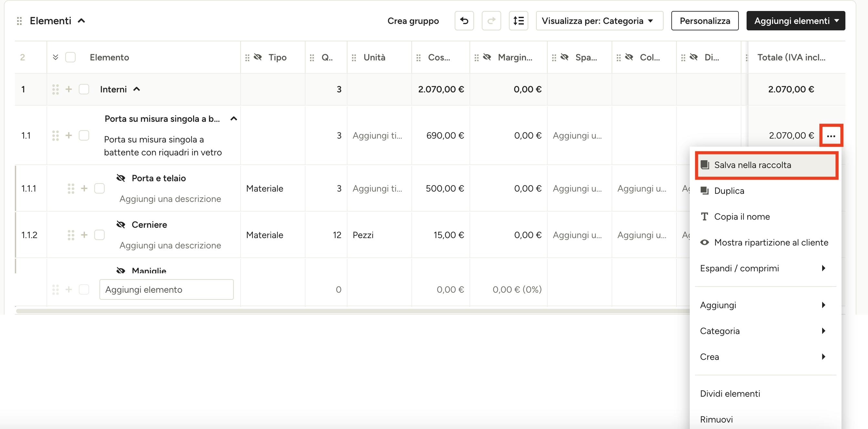Click 15,00 € cost in Cerniere row
Image resolution: width=868 pixels, height=429 pixels.
tap(441, 235)
